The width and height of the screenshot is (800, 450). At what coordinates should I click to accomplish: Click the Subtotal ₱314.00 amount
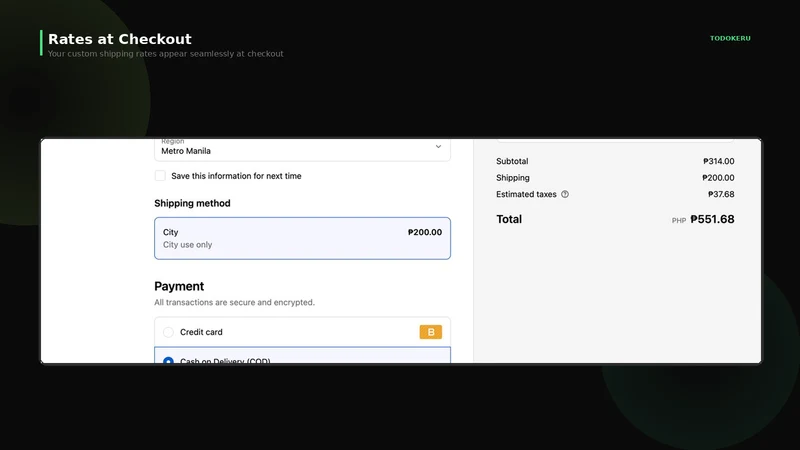(x=718, y=161)
